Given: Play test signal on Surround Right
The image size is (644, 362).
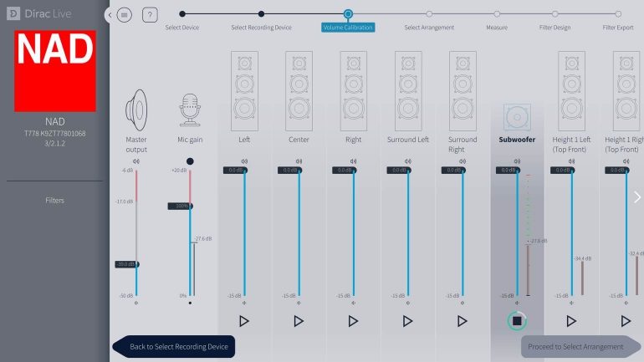Looking at the screenshot, I should [463, 320].
